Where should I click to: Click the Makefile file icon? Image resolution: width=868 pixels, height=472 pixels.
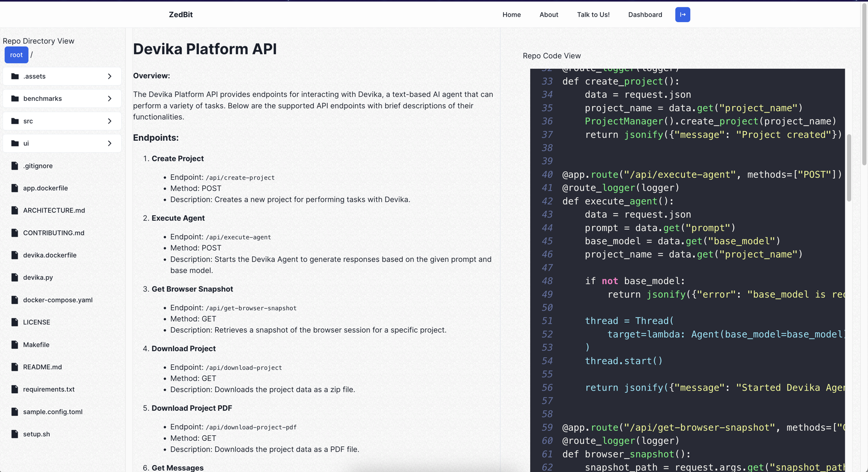pos(15,345)
